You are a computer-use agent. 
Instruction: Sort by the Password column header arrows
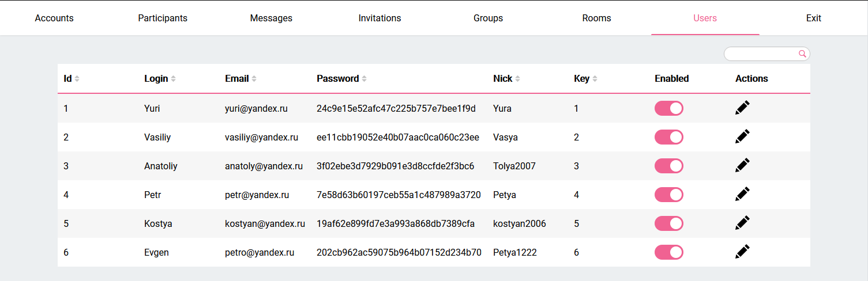pyautogui.click(x=365, y=79)
